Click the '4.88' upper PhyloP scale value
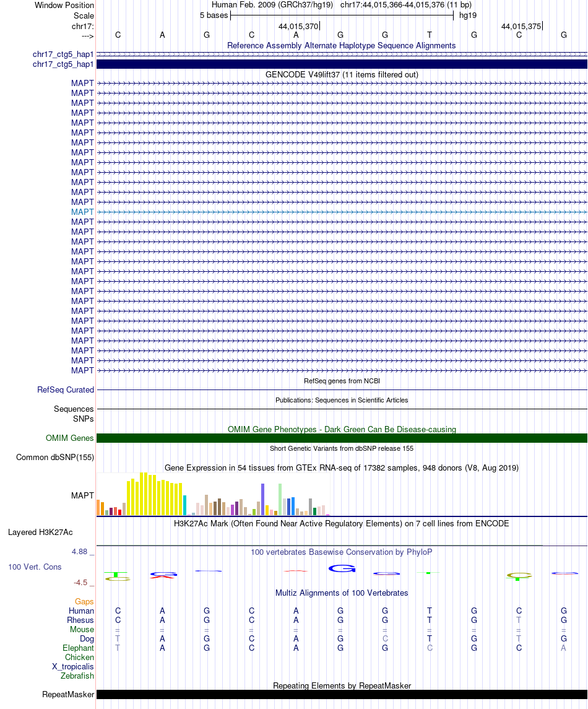Screen dimensions: 588x709 (80, 552)
